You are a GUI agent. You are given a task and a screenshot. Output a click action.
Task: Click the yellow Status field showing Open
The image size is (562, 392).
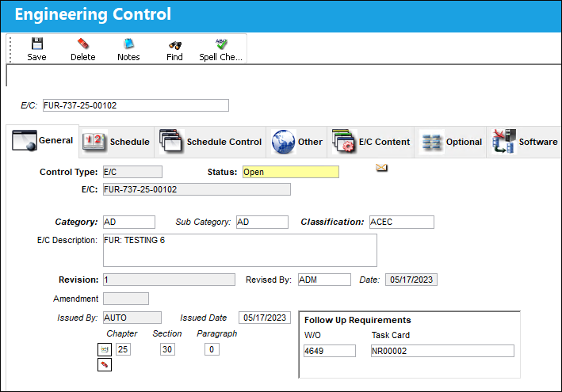[x=291, y=172]
